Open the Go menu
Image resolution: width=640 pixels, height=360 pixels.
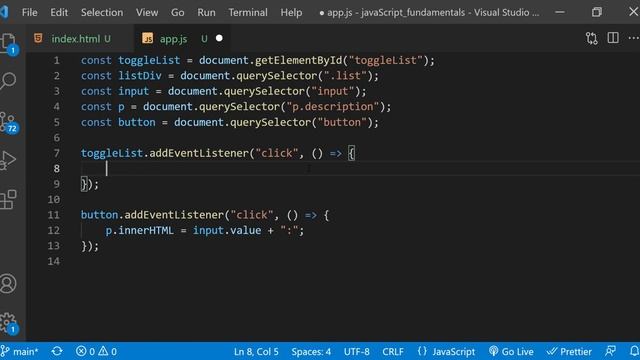pyautogui.click(x=178, y=13)
